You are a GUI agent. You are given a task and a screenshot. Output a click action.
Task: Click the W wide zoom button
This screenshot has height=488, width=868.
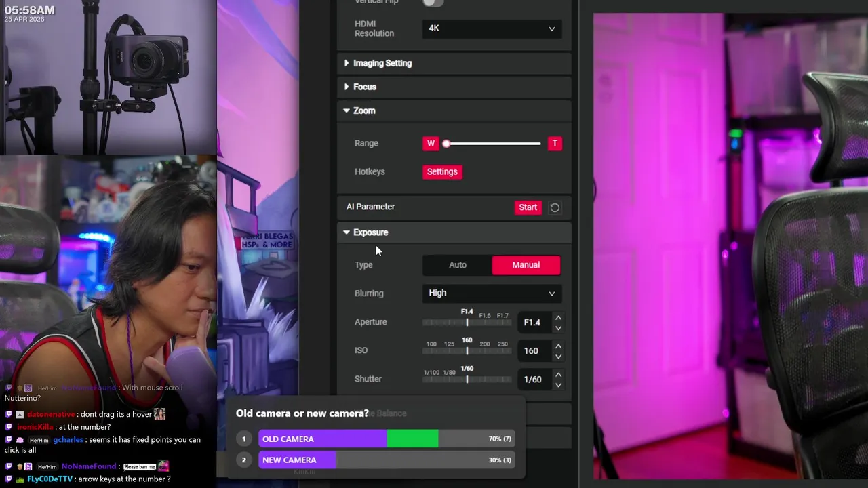[431, 144]
